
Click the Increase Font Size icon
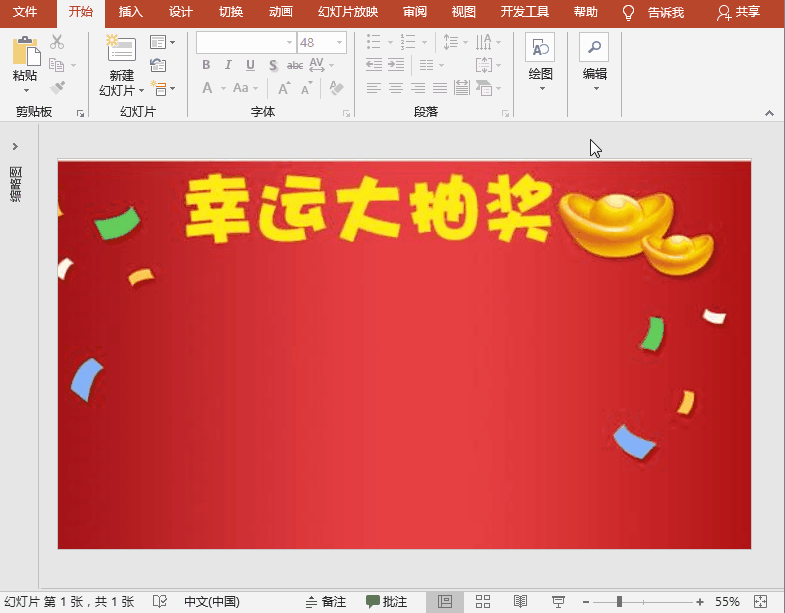pos(284,89)
